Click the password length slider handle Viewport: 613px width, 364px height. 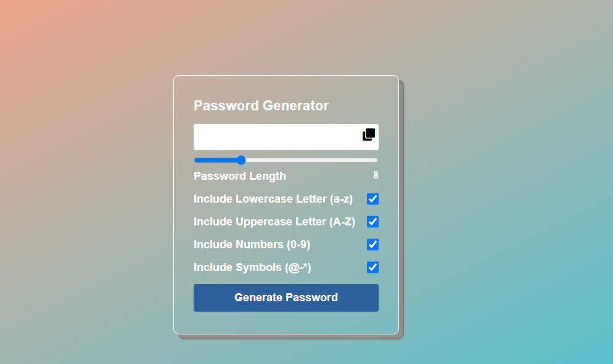[241, 160]
